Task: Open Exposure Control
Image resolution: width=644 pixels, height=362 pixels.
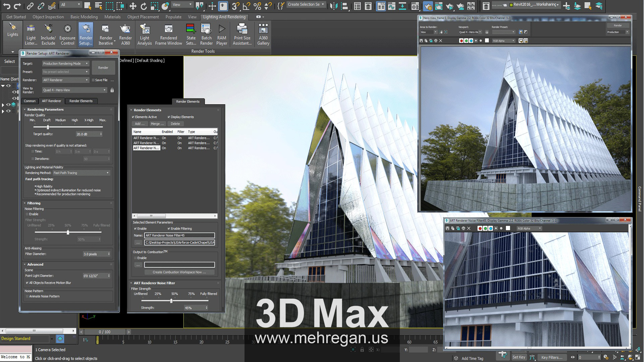Action: click(67, 35)
